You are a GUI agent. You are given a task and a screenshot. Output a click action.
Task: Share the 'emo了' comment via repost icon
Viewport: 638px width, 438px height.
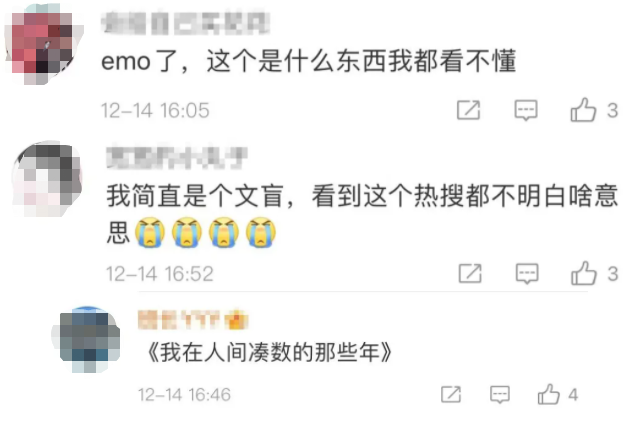(x=468, y=110)
